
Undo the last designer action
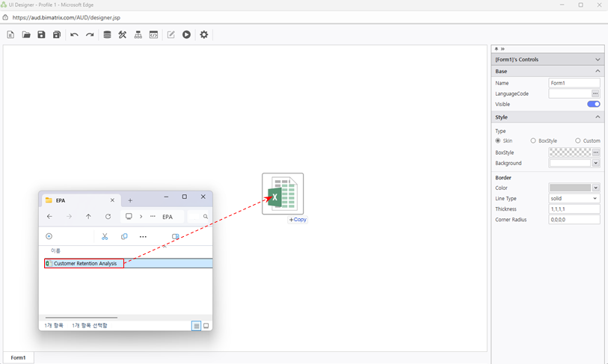click(x=74, y=35)
